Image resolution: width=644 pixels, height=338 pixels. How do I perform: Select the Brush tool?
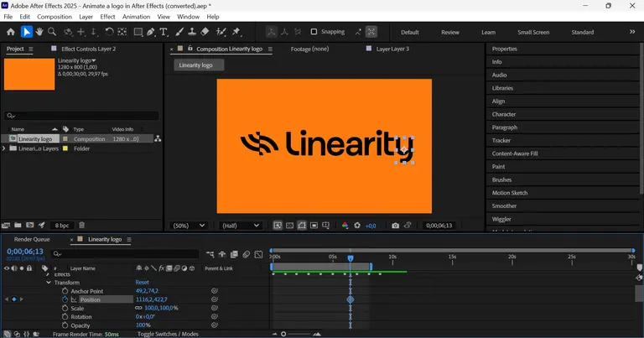[179, 32]
